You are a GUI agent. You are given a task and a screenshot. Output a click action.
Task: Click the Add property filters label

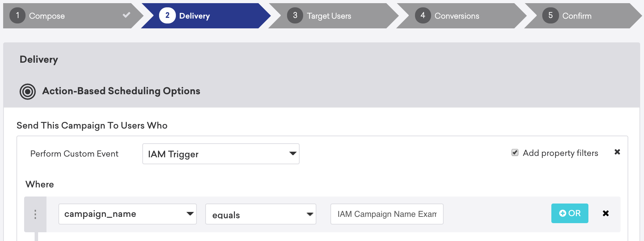pyautogui.click(x=560, y=153)
